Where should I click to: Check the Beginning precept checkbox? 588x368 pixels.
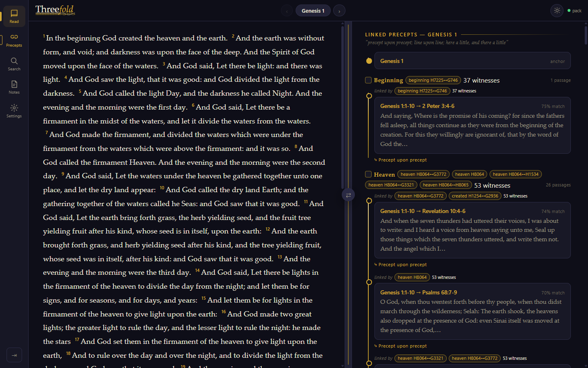pos(368,80)
